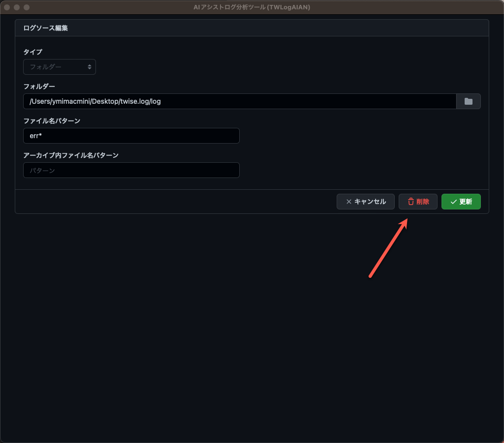504x443 pixels.
Task: Close the TWLogAIAN window
Action: [7, 7]
